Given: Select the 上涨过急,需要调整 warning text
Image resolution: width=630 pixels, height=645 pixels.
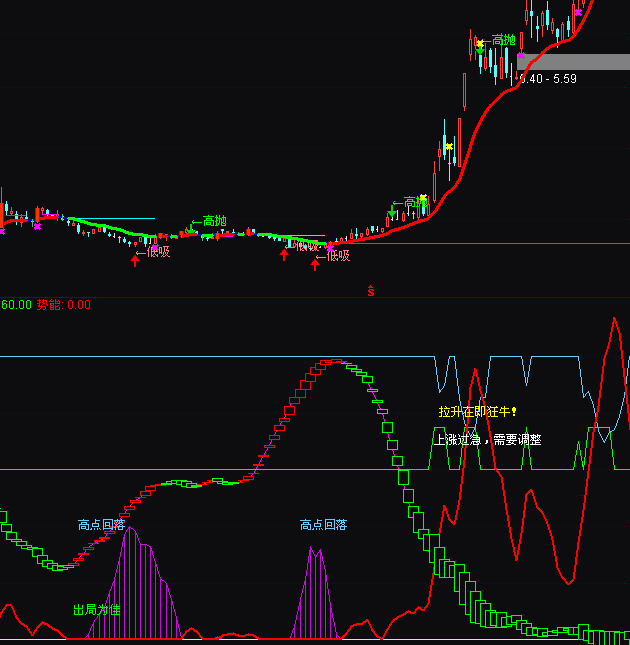Looking at the screenshot, I should (487, 439).
